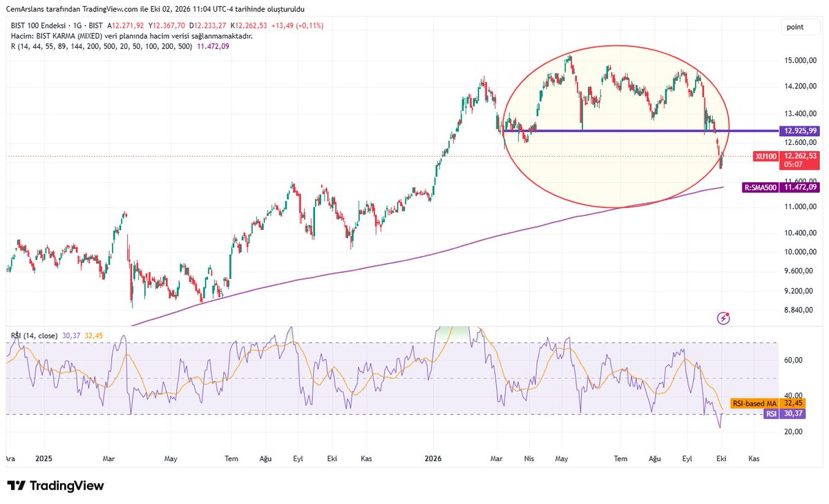Viewport: 829px width, 504px height.
Task: Select the closing value K12.262,53
Action: point(248,26)
